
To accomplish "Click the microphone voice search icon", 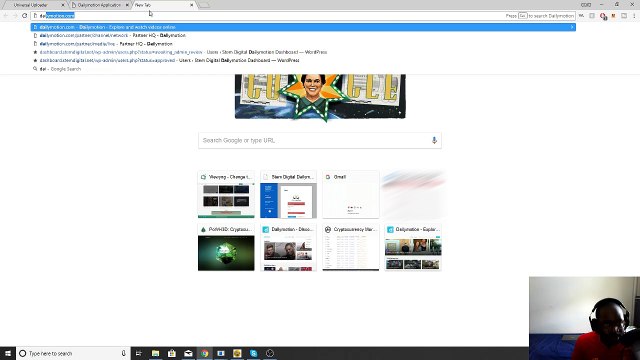I will point(434,140).
